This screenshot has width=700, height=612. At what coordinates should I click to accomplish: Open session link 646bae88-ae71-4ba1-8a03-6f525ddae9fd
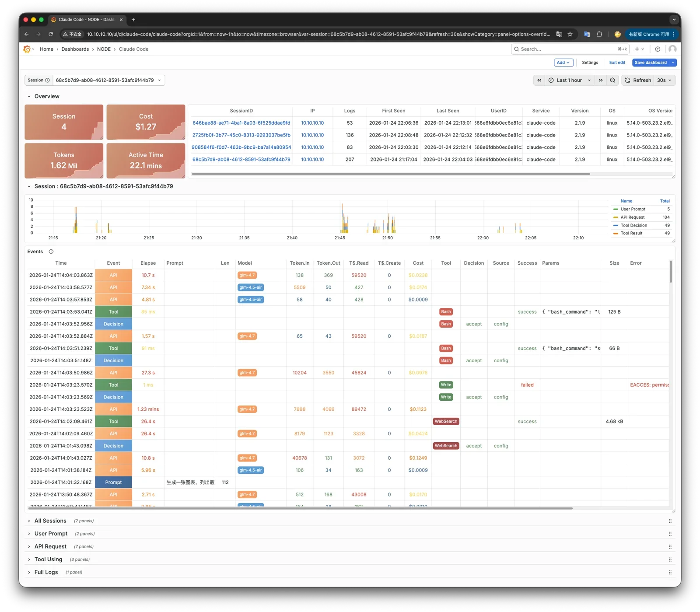[241, 123]
